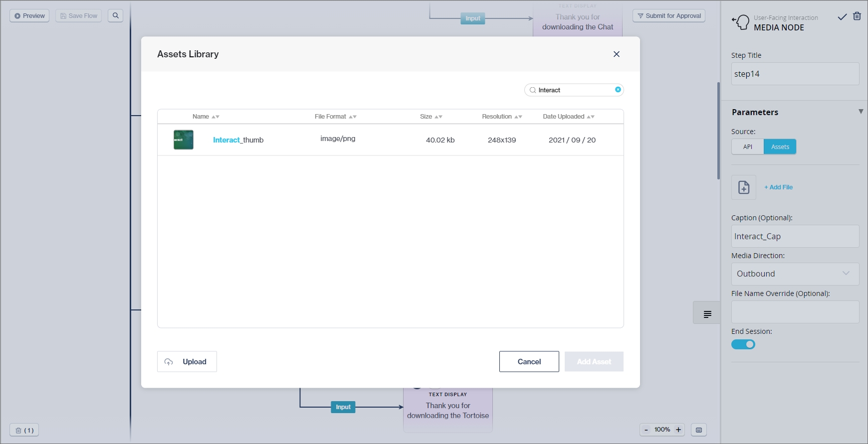
Task: Select the Interact_thumb asset thumbnail
Action: tap(184, 140)
